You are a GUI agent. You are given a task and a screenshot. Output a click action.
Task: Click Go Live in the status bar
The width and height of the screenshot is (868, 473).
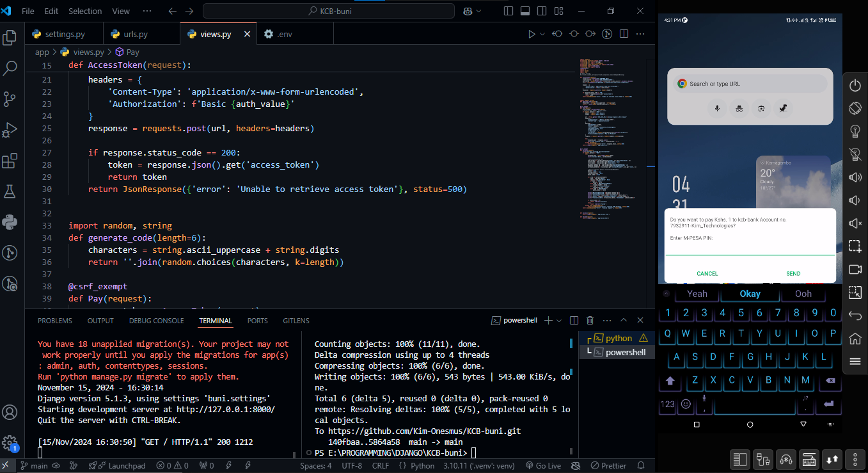542,466
